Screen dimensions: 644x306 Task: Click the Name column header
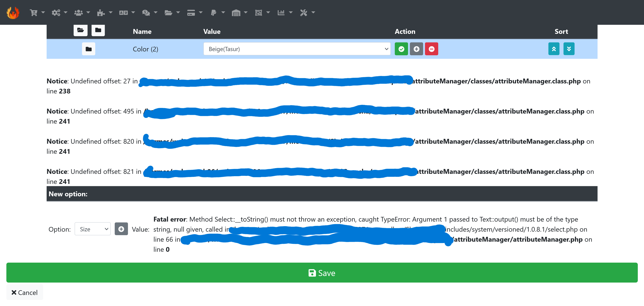coord(142,31)
